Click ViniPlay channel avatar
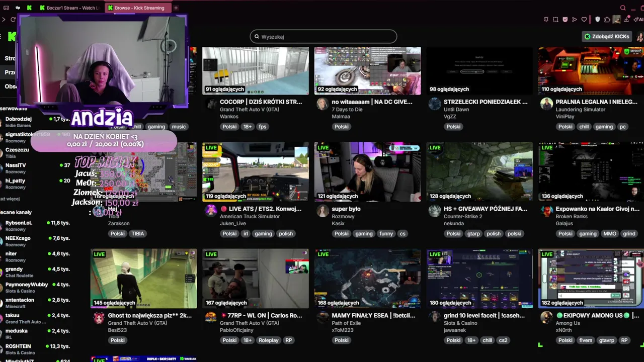Viewport: 644px width, 362px height. (x=546, y=104)
